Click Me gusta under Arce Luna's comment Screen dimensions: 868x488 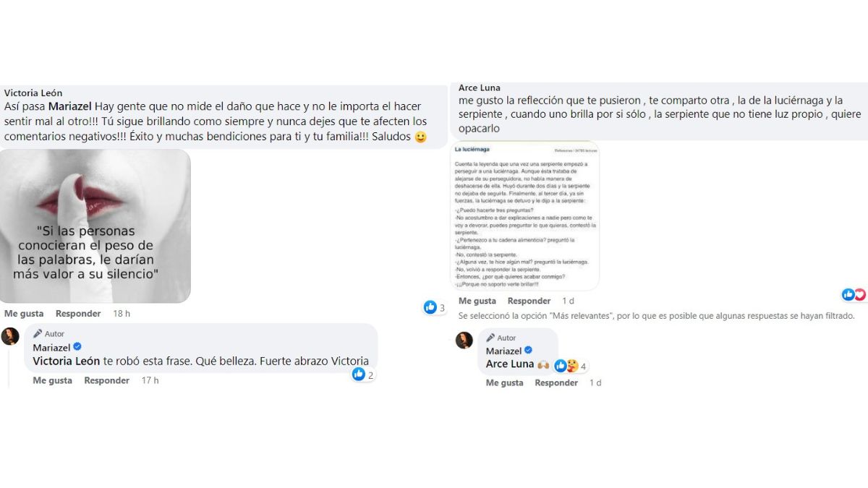click(x=477, y=301)
